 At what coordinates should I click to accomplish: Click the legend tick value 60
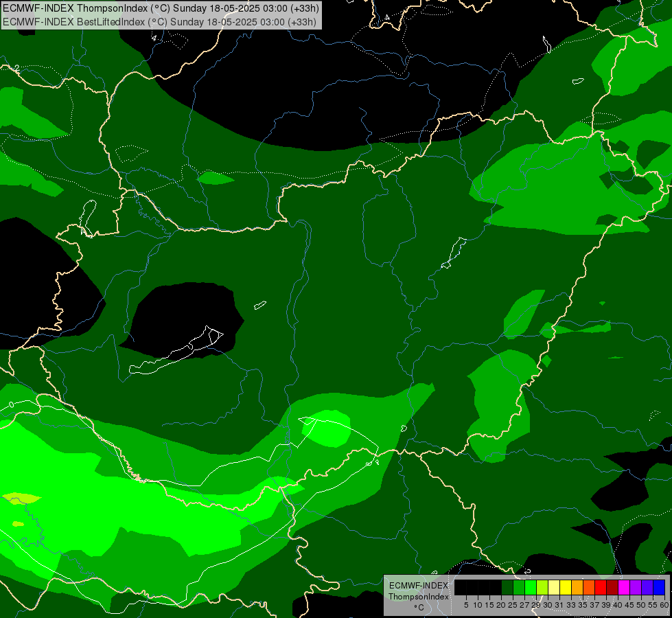click(665, 605)
